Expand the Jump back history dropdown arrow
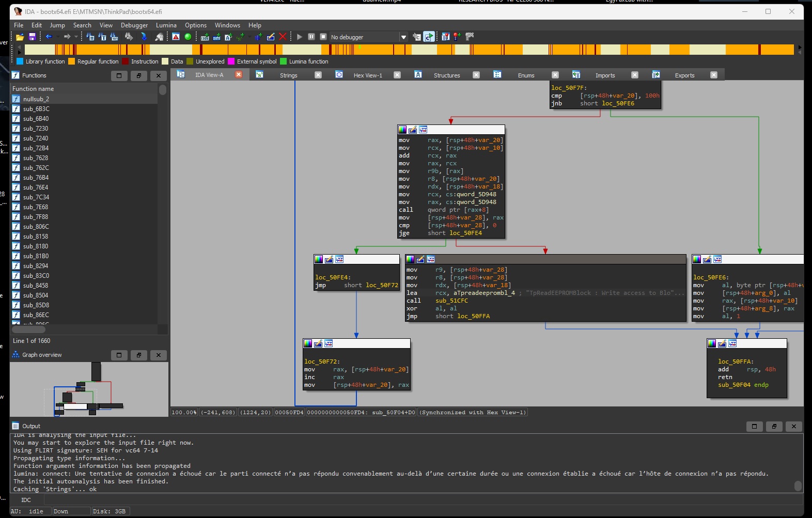 click(x=57, y=37)
